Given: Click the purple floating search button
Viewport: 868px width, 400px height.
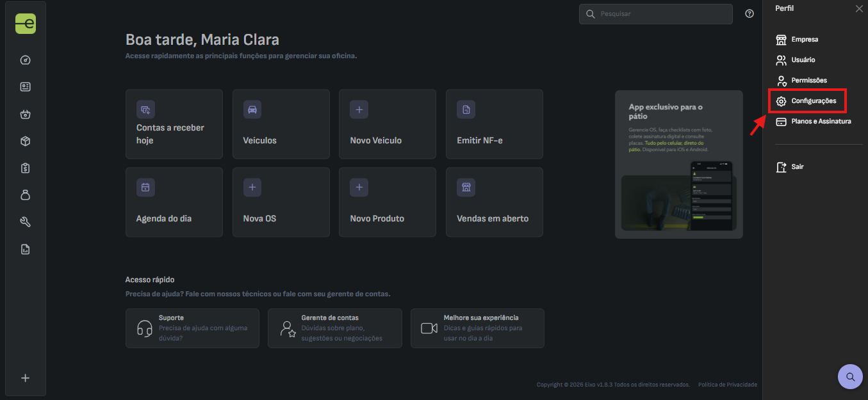Looking at the screenshot, I should pos(850,376).
